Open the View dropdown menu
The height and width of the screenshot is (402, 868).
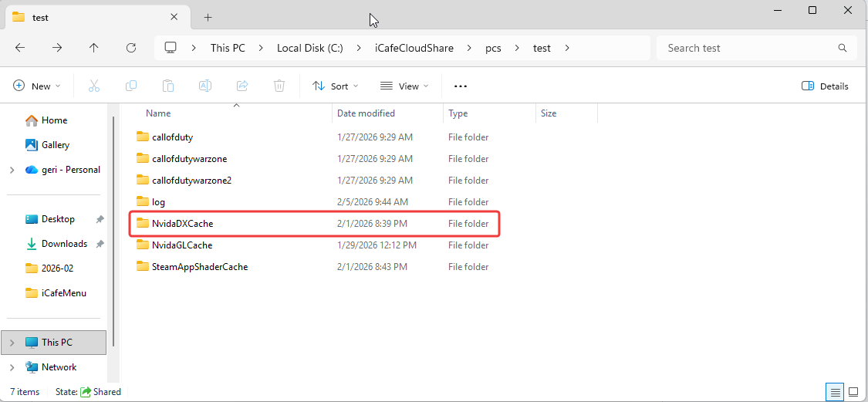[404, 86]
